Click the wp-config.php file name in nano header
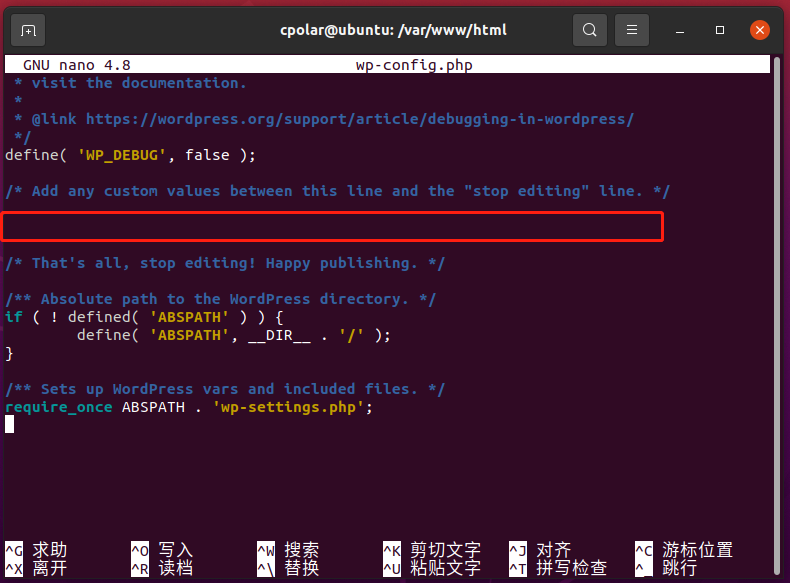Image resolution: width=790 pixels, height=583 pixels. tap(414, 65)
